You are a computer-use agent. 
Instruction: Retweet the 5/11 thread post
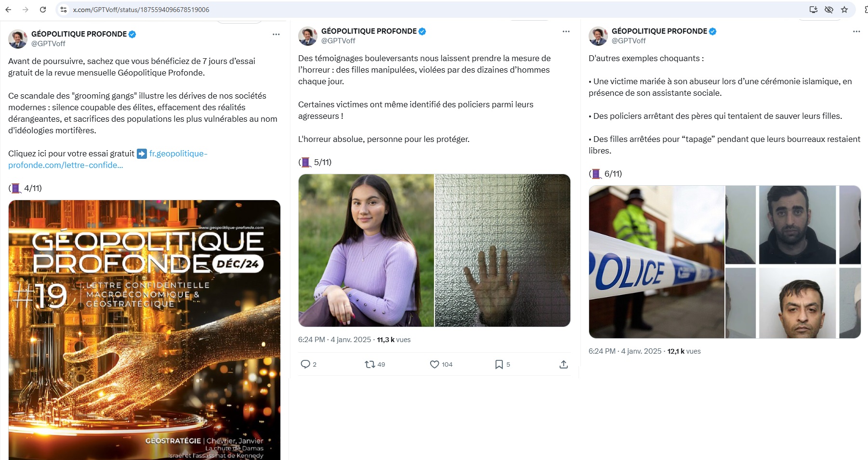click(x=370, y=364)
